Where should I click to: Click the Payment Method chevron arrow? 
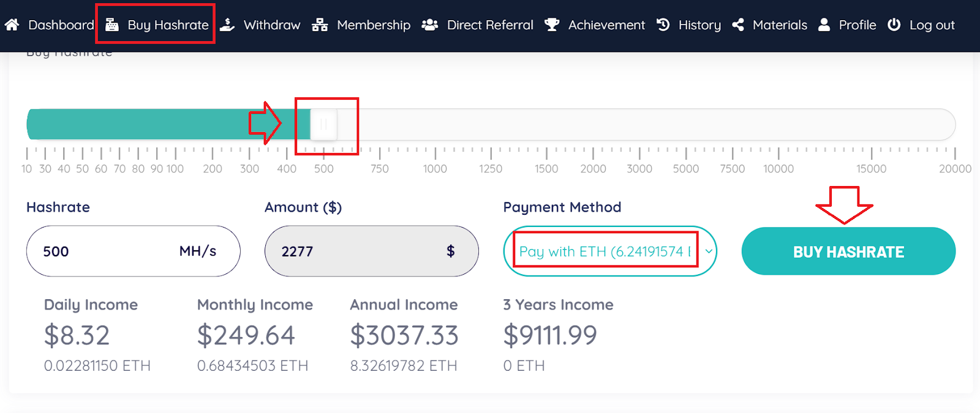click(x=709, y=251)
